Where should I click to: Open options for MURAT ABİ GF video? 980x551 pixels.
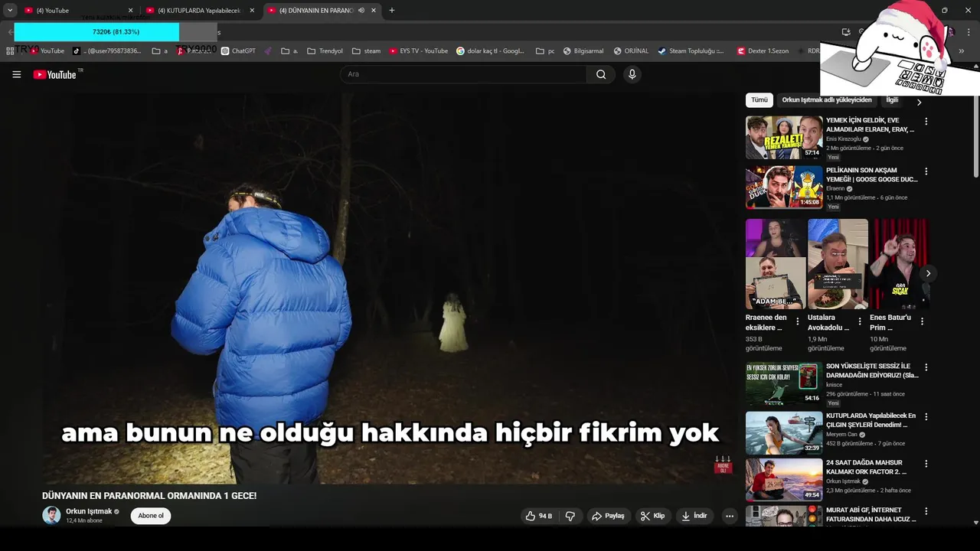(926, 511)
